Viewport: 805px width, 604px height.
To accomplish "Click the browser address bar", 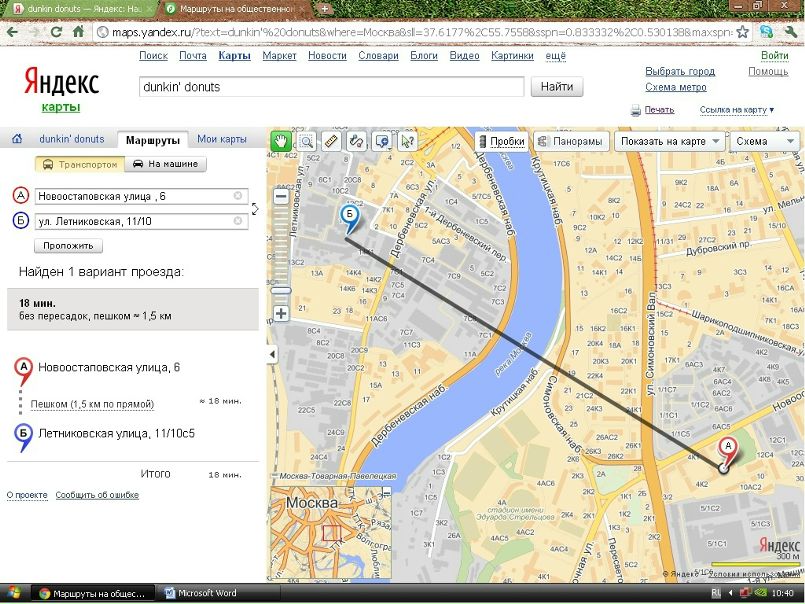I will [x=415, y=32].
